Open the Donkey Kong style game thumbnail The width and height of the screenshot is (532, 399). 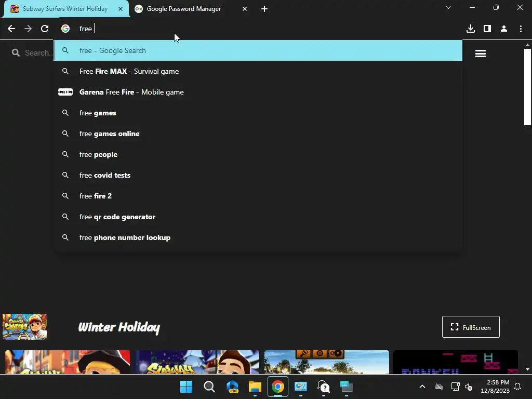click(x=456, y=362)
